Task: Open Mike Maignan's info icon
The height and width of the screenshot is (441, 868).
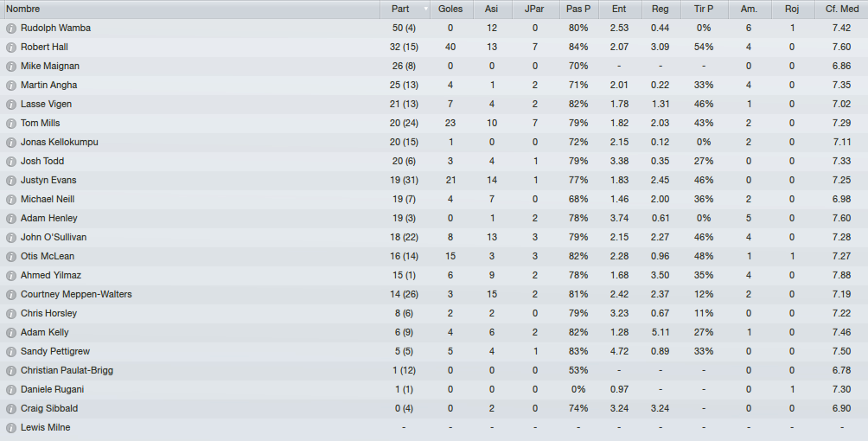Action: coord(10,66)
